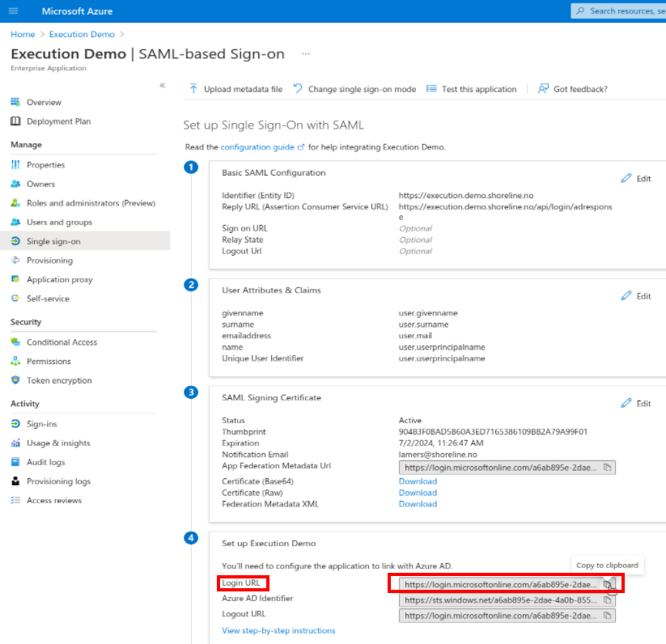Edit SAML Signing Certificate

pyautogui.click(x=636, y=404)
